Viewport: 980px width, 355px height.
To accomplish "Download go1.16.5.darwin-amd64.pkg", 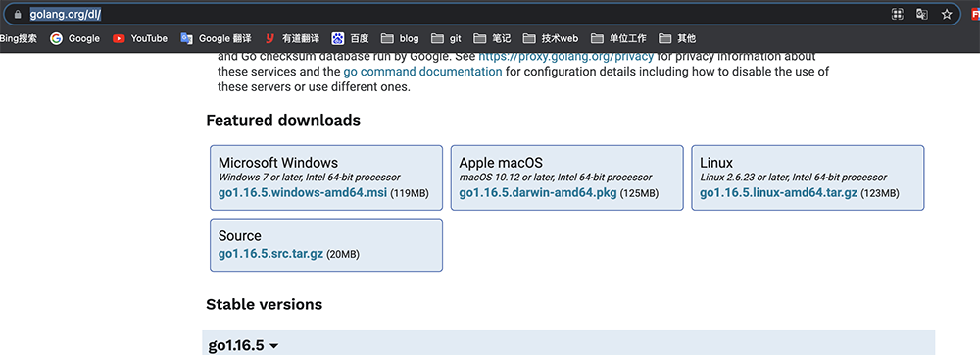I will 538,192.
